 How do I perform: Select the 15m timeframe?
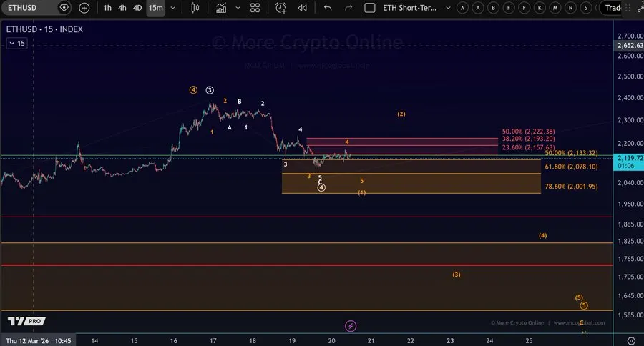click(156, 8)
